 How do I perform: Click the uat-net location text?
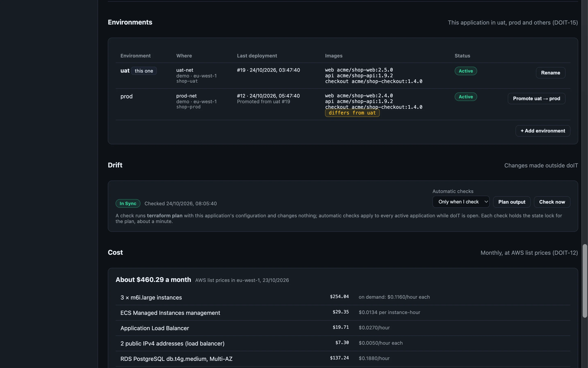click(x=185, y=70)
